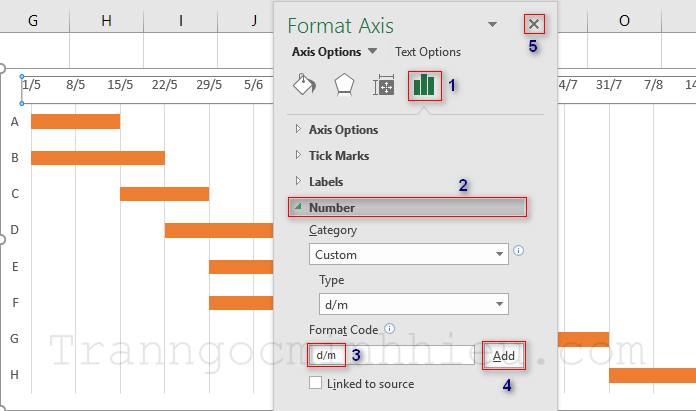Image resolution: width=696 pixels, height=411 pixels.
Task: Open the Axis Options tab dropdown arrow
Action: [x=372, y=52]
